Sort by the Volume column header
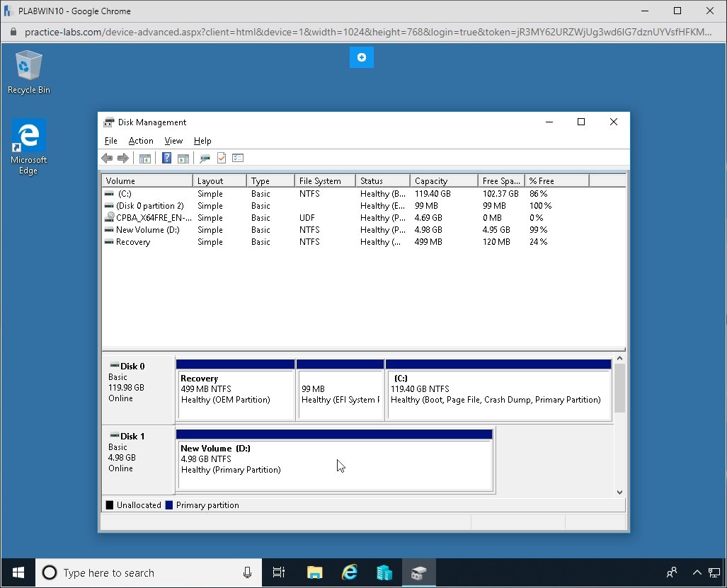 click(147, 180)
